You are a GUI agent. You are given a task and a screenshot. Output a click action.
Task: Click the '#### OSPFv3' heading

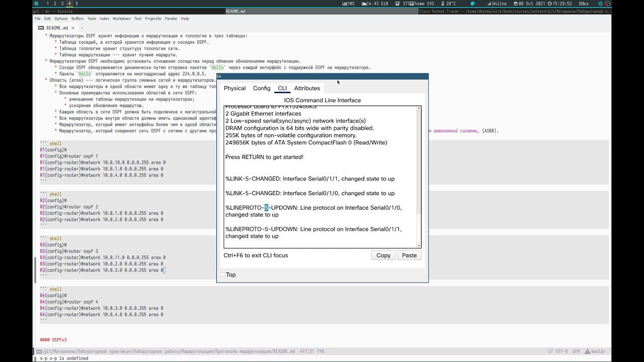pos(53,340)
